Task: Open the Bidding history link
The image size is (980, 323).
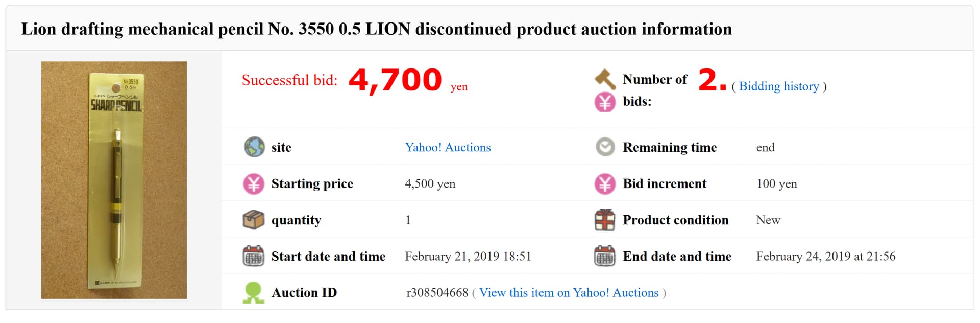Action: click(x=779, y=86)
